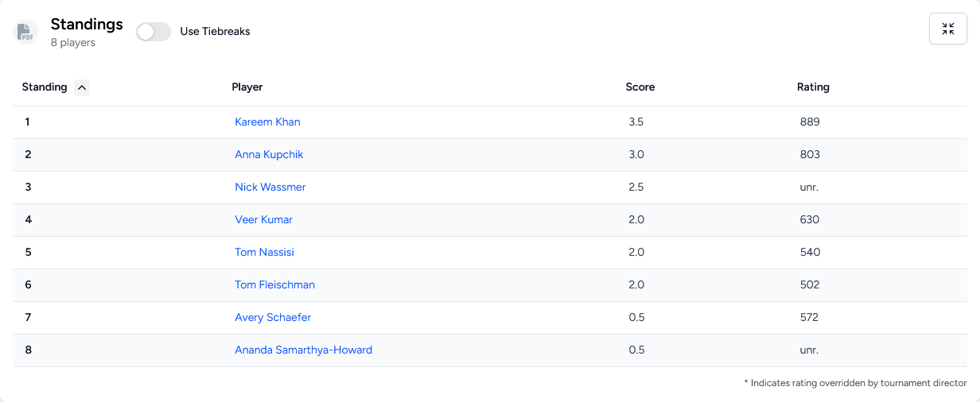
Task: Sort by Standing column arrow
Action: [81, 87]
